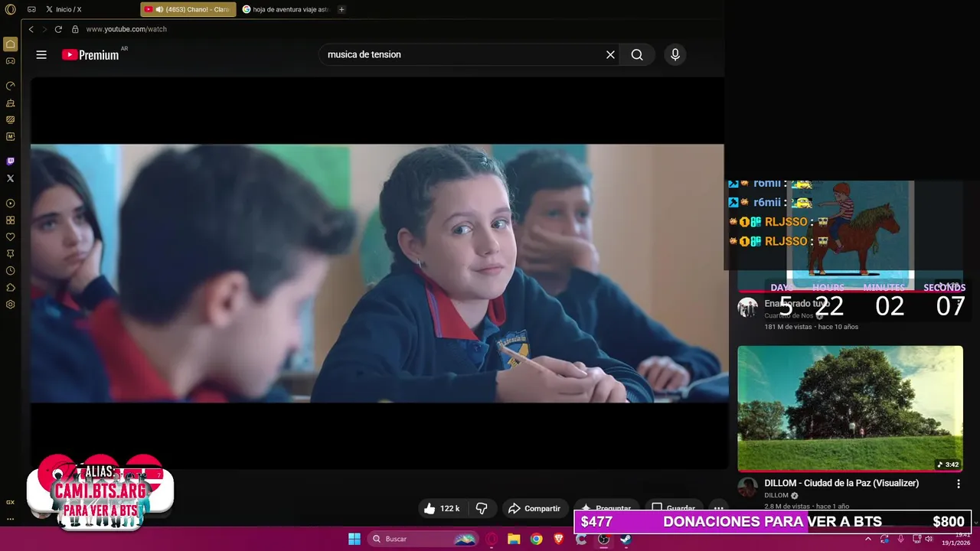Submit search with magnifier button

point(637,54)
